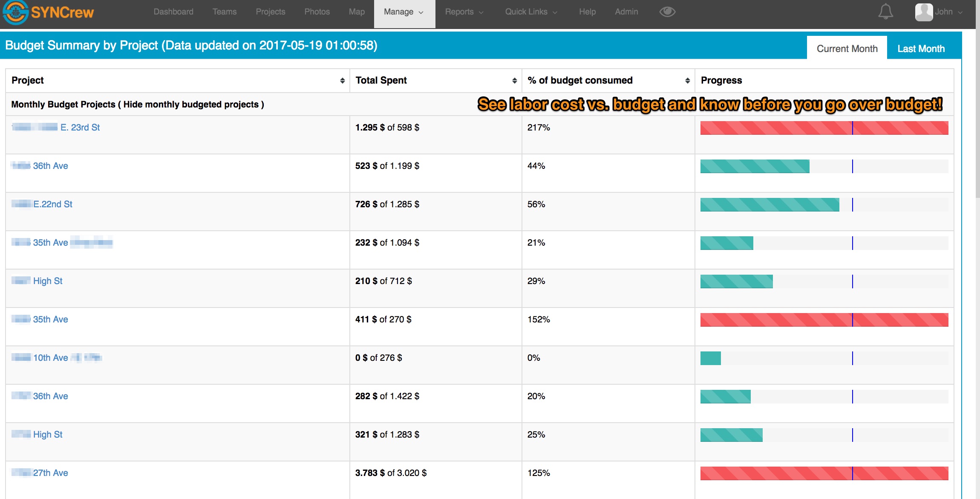Click the eye view icon in navbar
This screenshot has width=980, height=499.
pos(667,12)
